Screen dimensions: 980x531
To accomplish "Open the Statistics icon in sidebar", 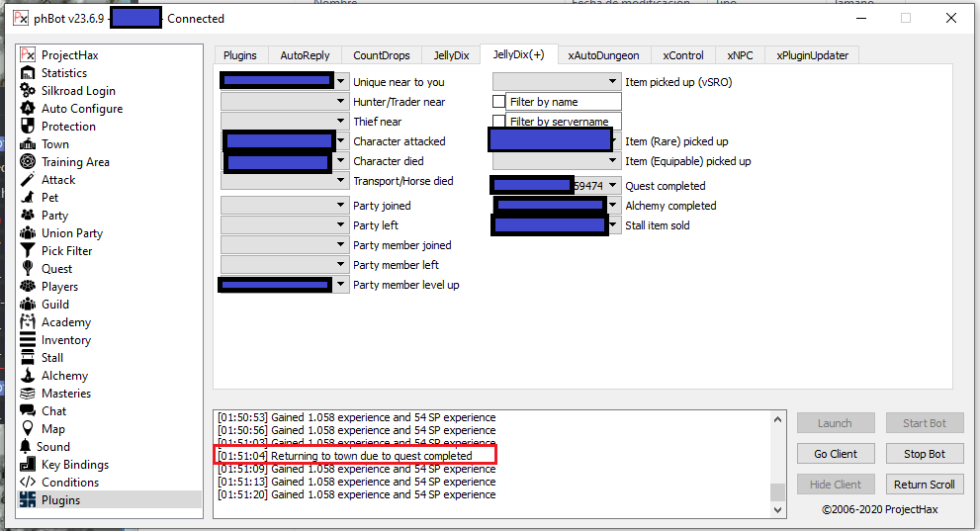I will (29, 73).
